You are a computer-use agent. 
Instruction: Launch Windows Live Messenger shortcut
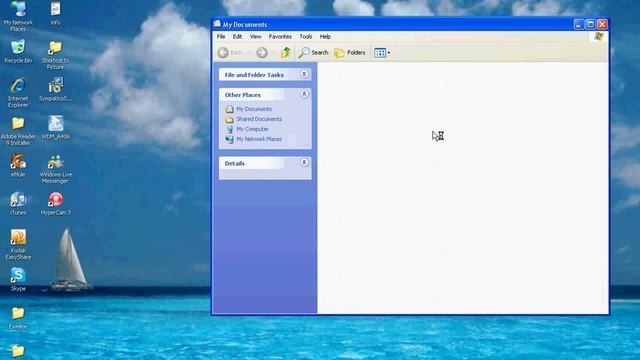pyautogui.click(x=56, y=169)
